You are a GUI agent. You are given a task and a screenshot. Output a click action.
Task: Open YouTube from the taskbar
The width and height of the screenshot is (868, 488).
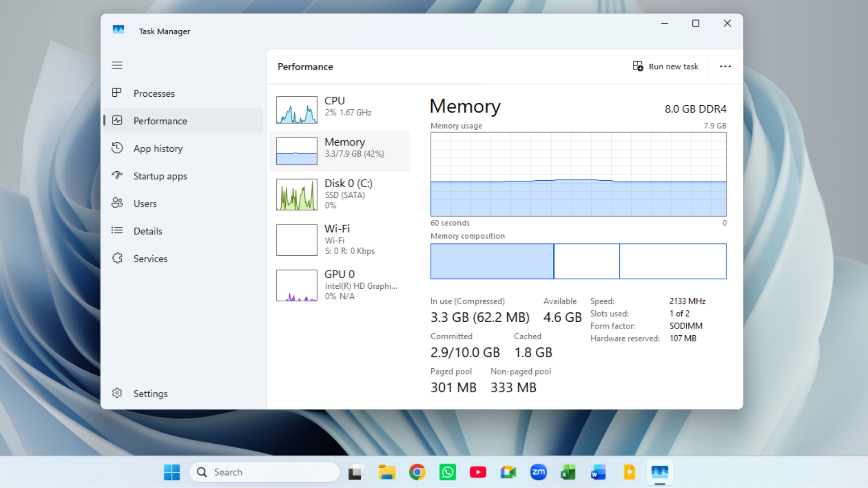[478, 472]
